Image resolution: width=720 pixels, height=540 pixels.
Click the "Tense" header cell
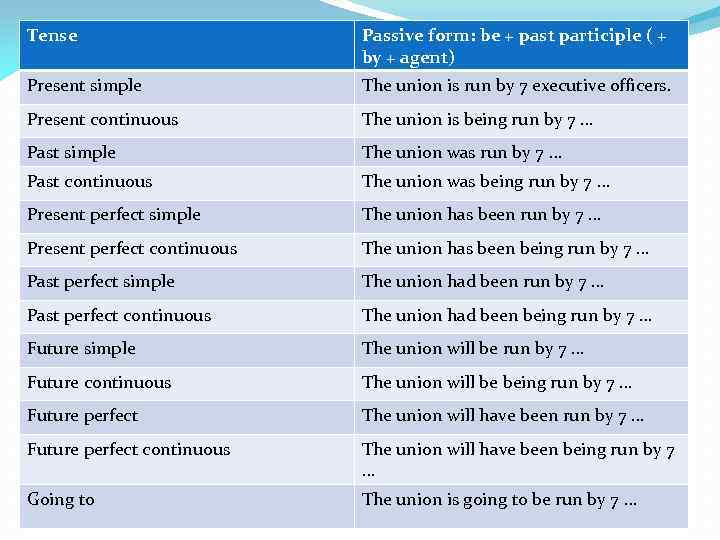(x=52, y=36)
